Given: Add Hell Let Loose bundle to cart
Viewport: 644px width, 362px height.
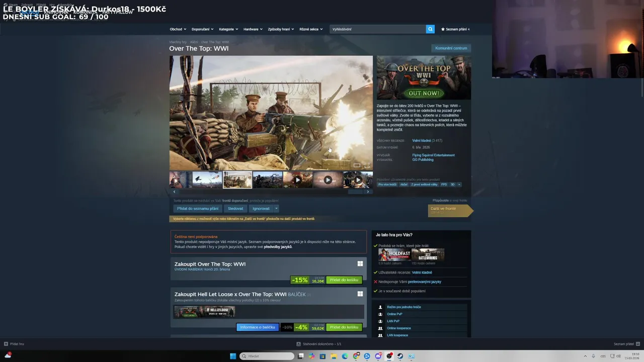Looking at the screenshot, I should click(x=344, y=327).
